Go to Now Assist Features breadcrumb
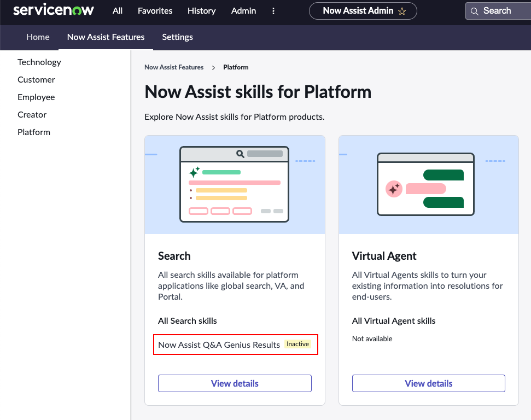The image size is (531, 420). pyautogui.click(x=174, y=67)
